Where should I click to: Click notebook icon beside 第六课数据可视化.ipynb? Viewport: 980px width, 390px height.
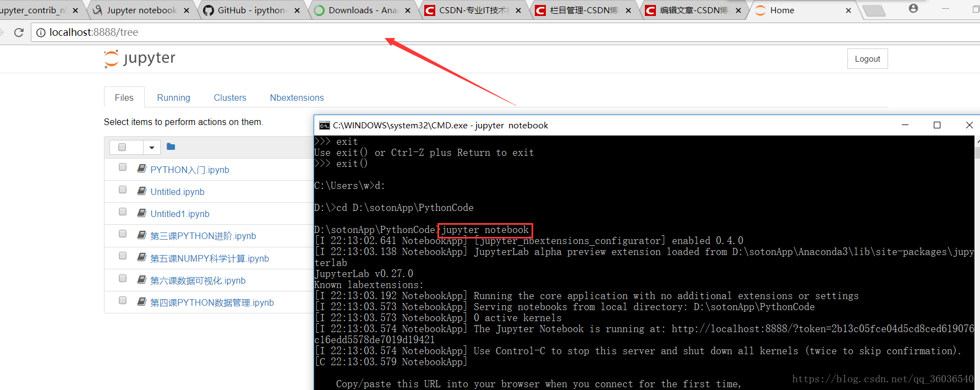click(x=141, y=279)
